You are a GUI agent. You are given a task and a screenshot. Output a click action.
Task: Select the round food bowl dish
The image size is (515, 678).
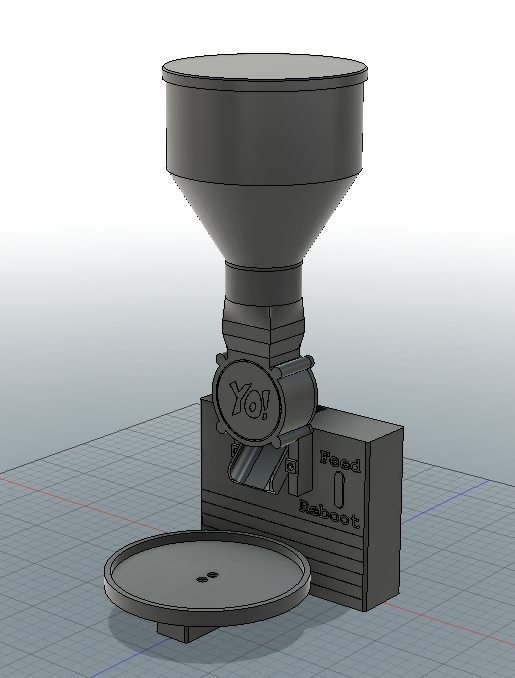pos(207,577)
